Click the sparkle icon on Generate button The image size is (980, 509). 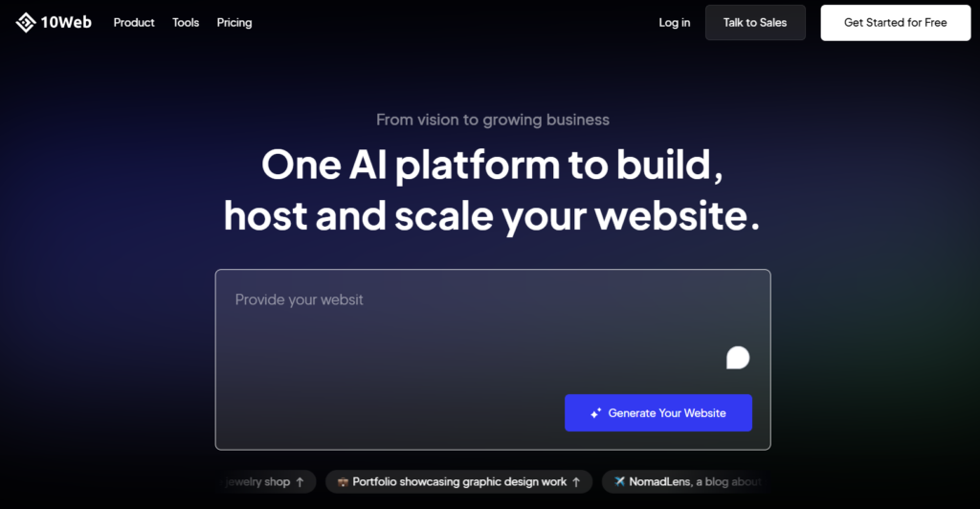[595, 412]
